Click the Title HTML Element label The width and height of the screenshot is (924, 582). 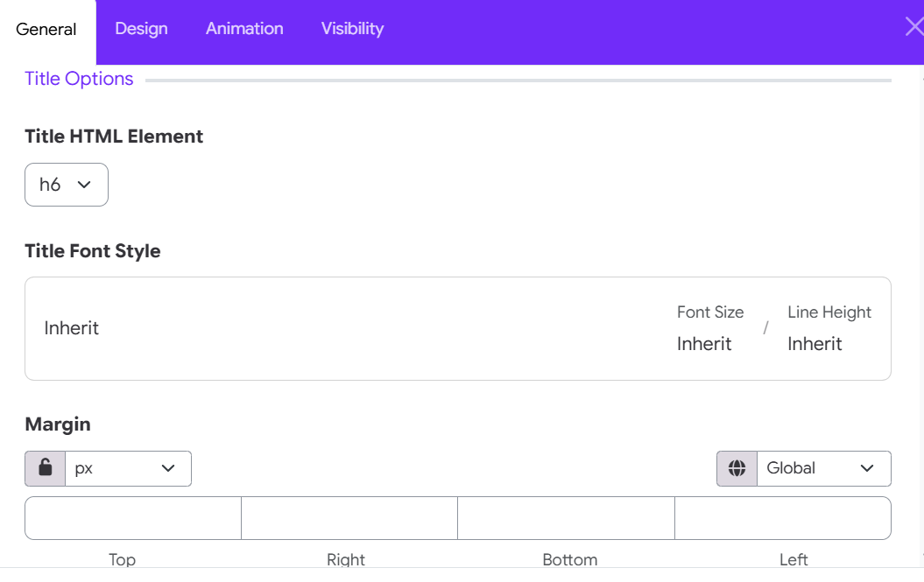coord(114,137)
